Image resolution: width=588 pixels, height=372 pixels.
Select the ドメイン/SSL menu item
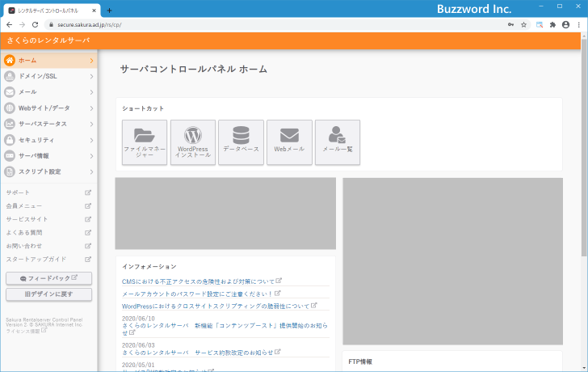(48, 76)
